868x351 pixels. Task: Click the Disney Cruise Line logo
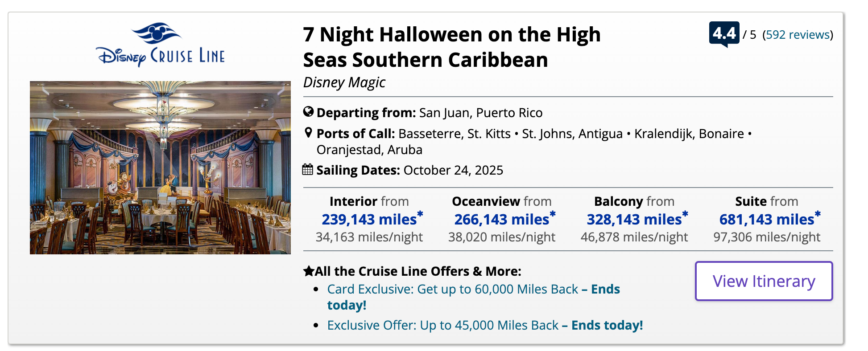(x=160, y=45)
